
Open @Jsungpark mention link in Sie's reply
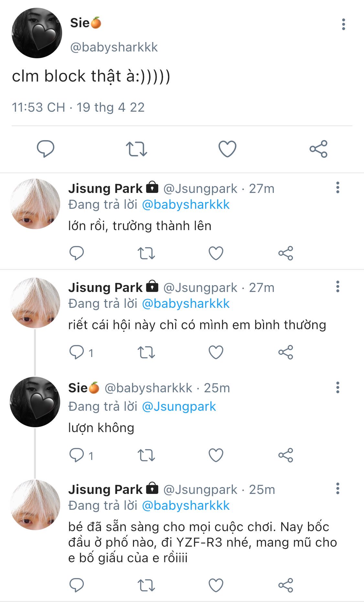tap(179, 407)
